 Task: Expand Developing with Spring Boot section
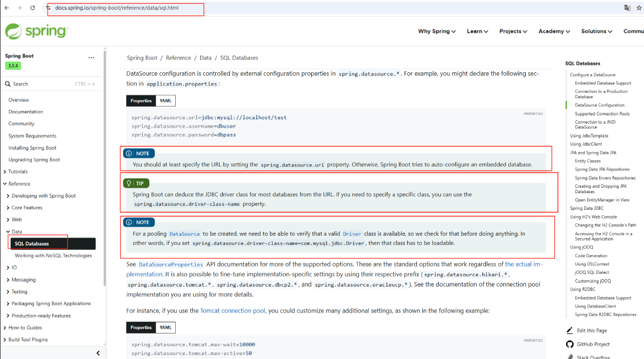[x=8, y=196]
